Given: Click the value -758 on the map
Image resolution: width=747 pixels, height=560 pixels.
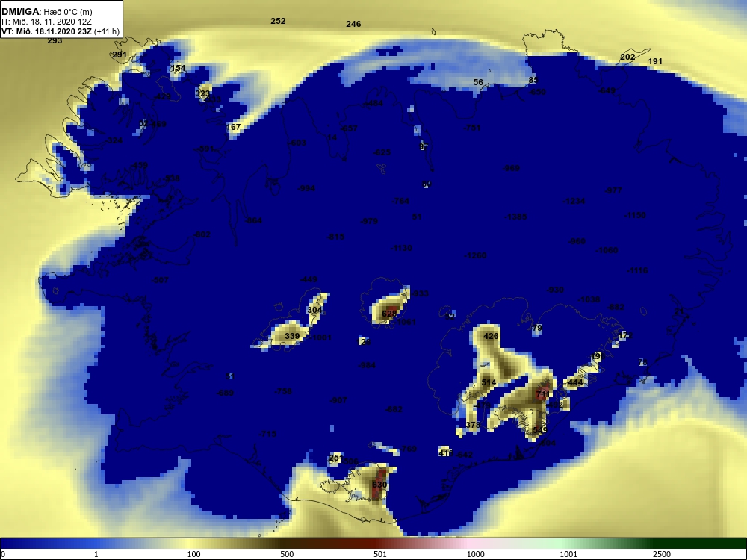Looking at the screenshot, I should pos(283,391).
